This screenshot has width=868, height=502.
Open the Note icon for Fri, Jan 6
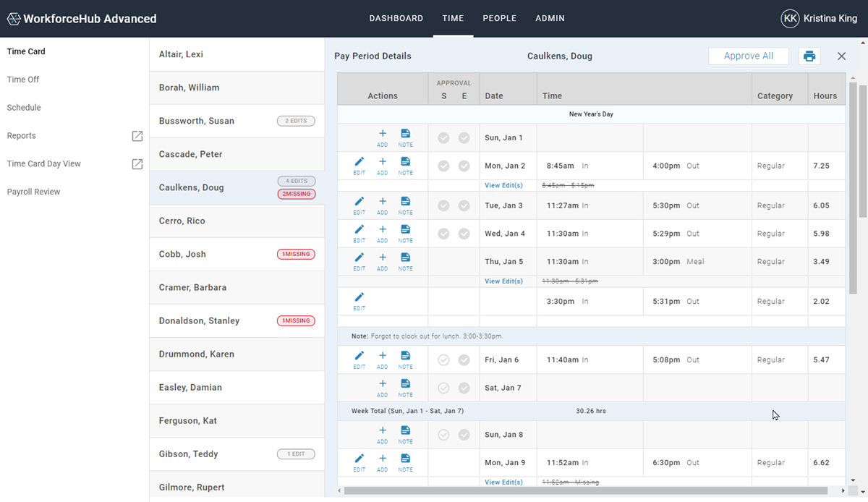[405, 359]
